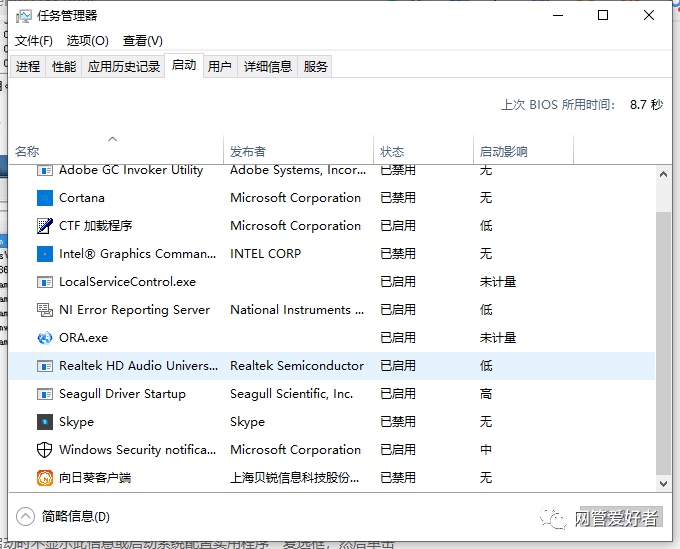Select LocalServiceControl.exe entry

(x=128, y=282)
